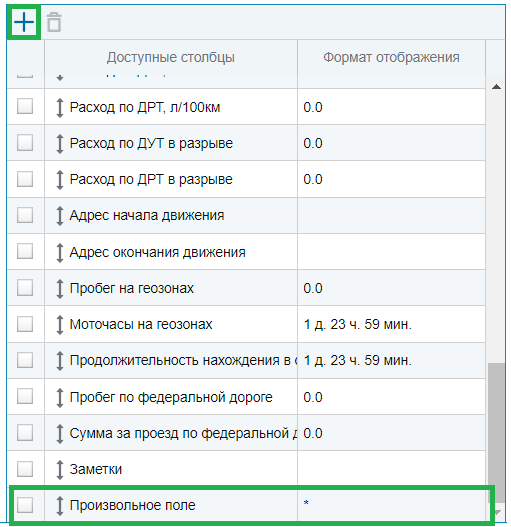Check the Пробег на геозонах checkbox
This screenshot has width=511, height=527.
[x=25, y=287]
